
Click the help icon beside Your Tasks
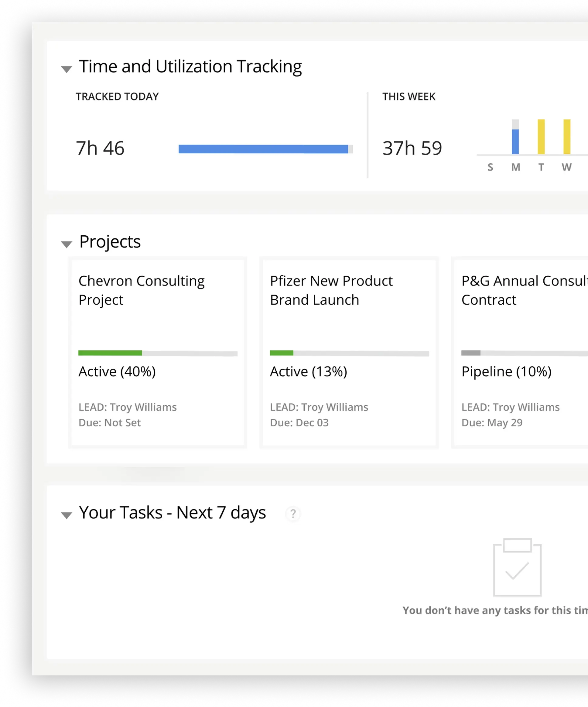(x=293, y=514)
